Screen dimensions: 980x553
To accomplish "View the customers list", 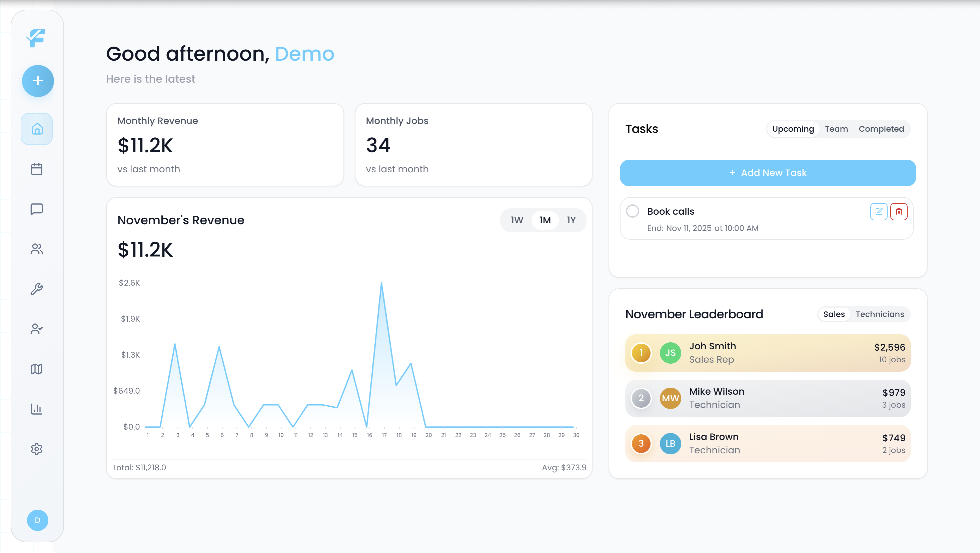I will [37, 249].
